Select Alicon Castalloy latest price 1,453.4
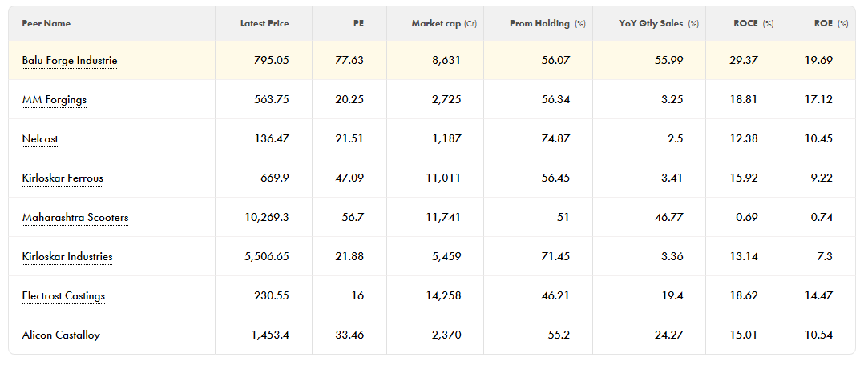This screenshot has height=365, width=868. (x=270, y=335)
